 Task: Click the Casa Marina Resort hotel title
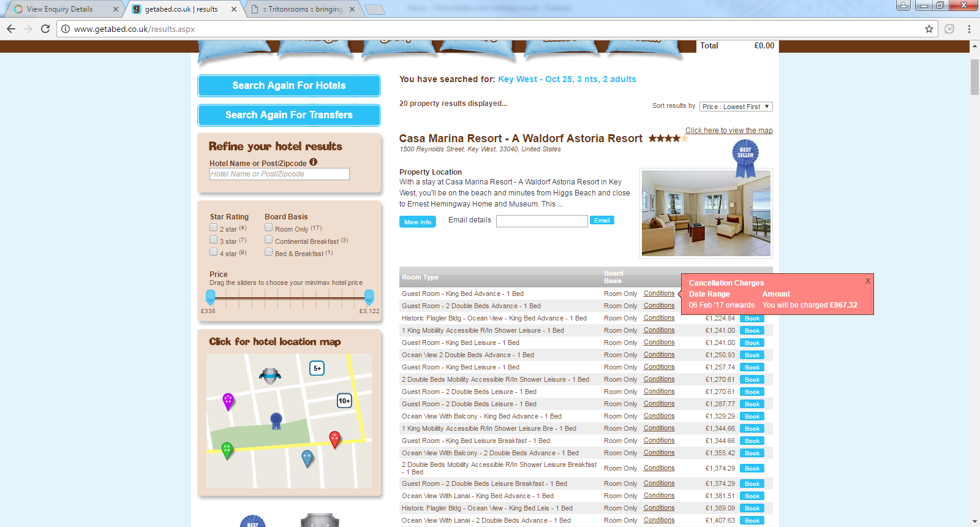(521, 138)
